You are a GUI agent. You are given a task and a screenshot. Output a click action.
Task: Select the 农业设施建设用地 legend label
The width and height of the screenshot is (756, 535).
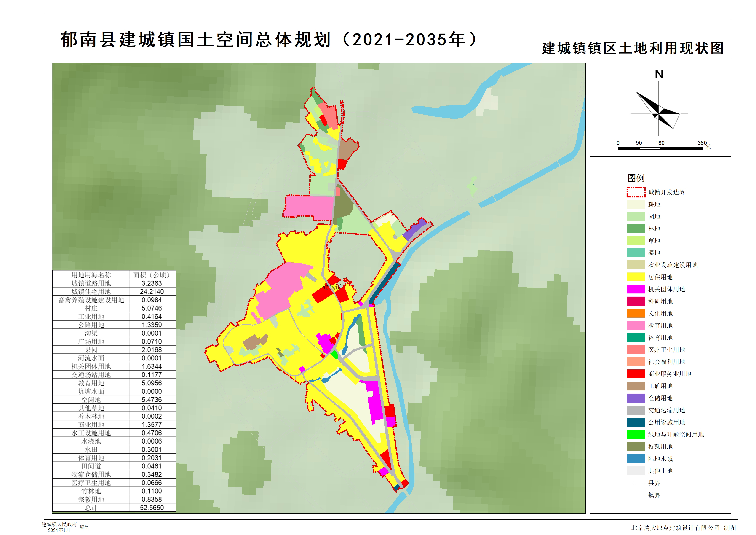click(x=673, y=265)
